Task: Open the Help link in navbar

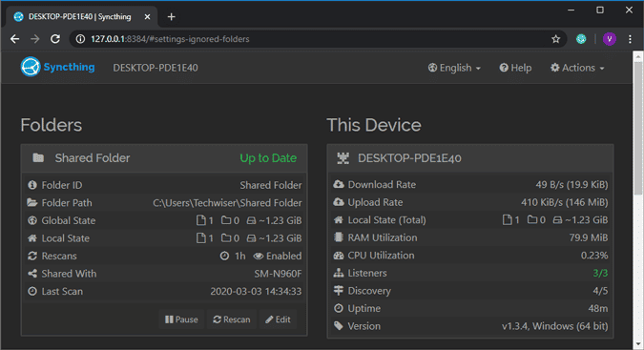Action: point(515,68)
